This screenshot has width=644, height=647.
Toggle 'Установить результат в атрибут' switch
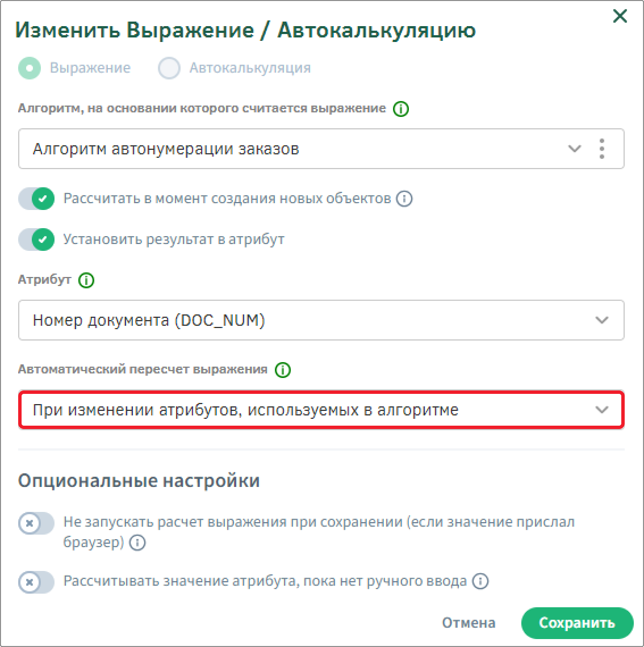point(36,240)
